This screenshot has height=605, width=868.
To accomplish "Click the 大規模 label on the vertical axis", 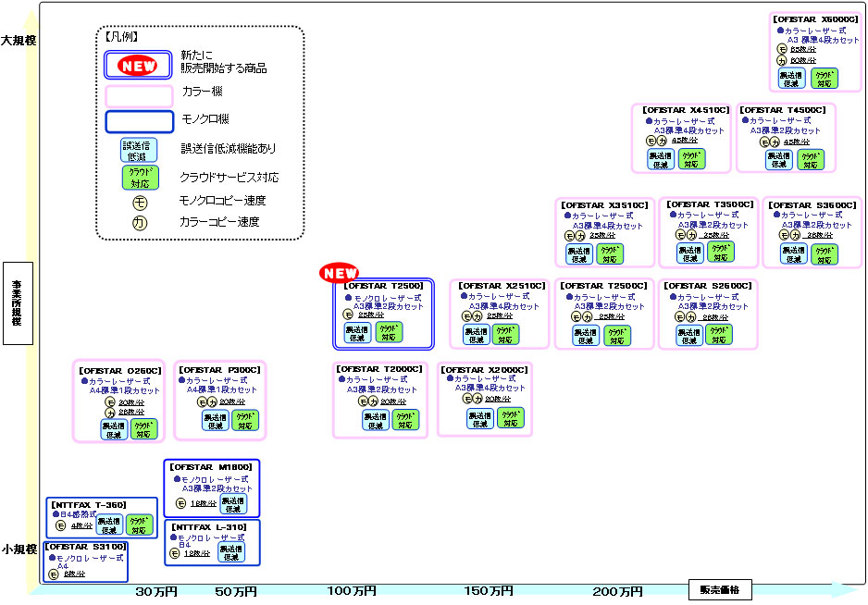I will coord(19,41).
